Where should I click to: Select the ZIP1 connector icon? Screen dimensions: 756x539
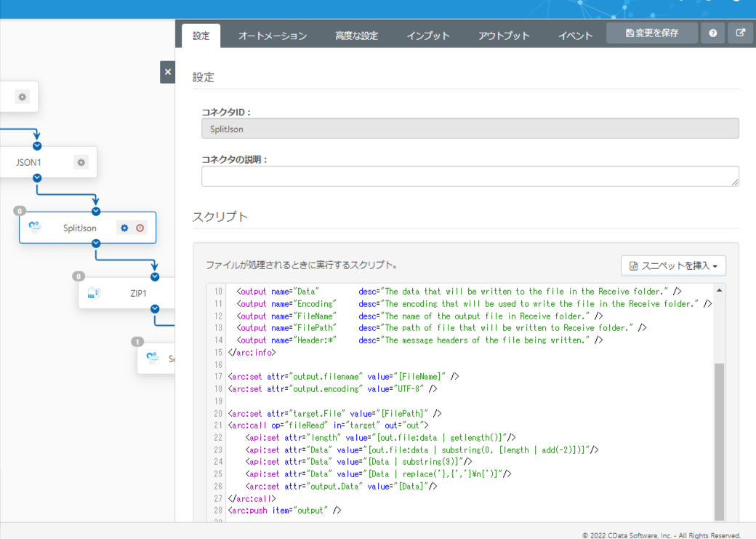click(94, 293)
